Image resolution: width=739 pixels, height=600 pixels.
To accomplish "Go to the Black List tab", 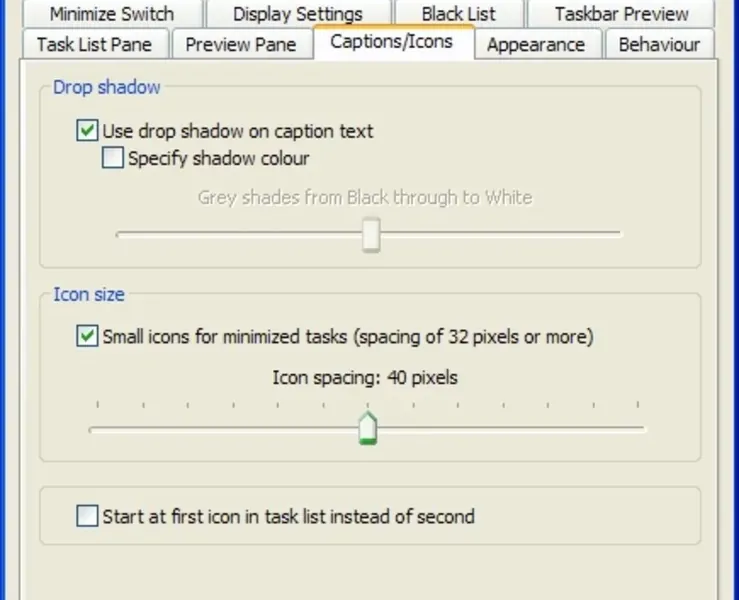I will (x=458, y=14).
